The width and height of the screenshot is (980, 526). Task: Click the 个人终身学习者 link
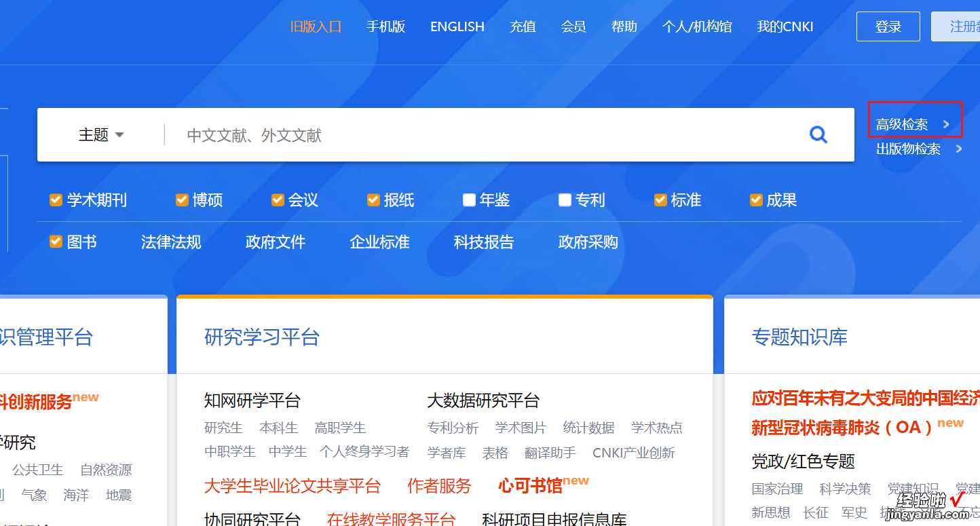coord(364,451)
